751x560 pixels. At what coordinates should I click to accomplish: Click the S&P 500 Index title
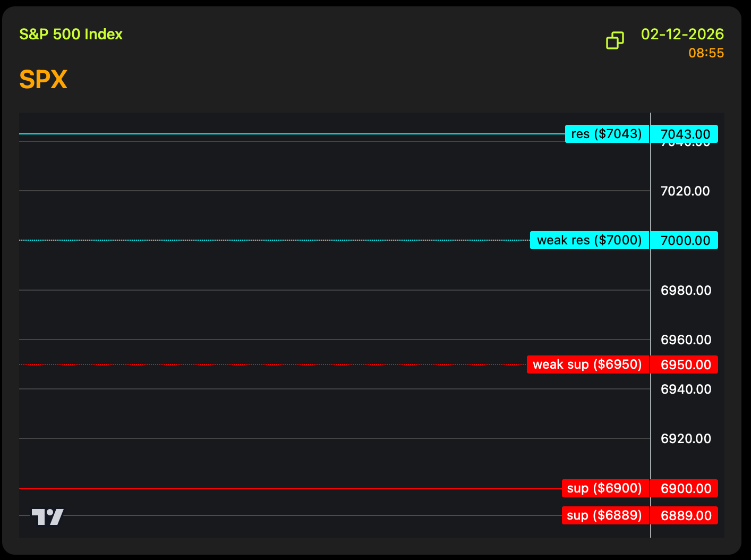tap(71, 35)
